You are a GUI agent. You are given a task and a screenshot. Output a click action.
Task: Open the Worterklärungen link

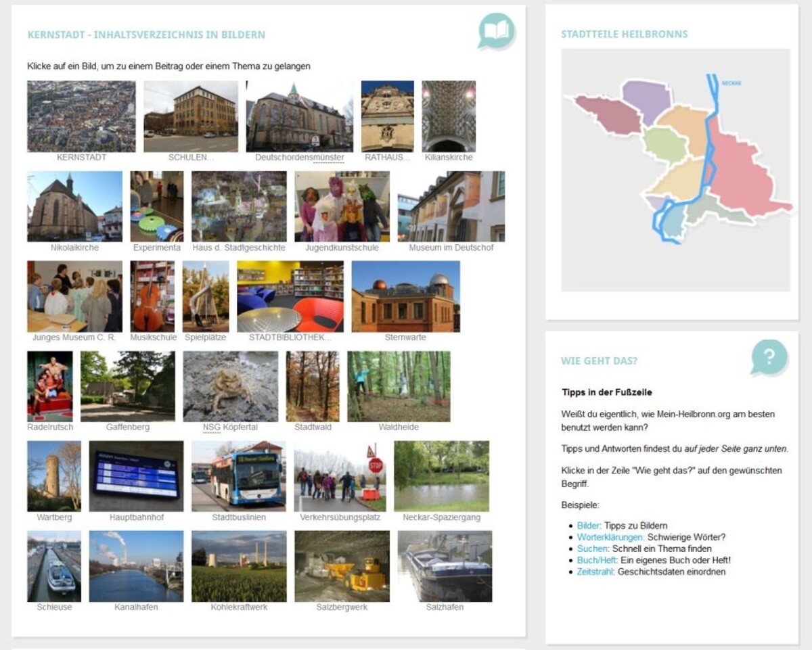click(x=610, y=537)
